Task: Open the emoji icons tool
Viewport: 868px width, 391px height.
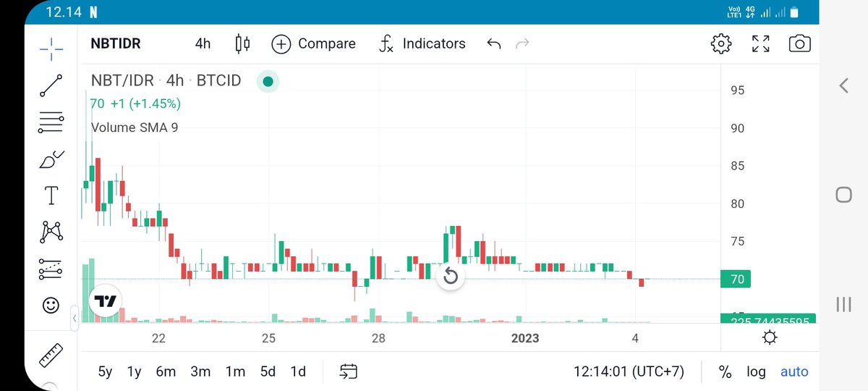Action: pos(51,306)
